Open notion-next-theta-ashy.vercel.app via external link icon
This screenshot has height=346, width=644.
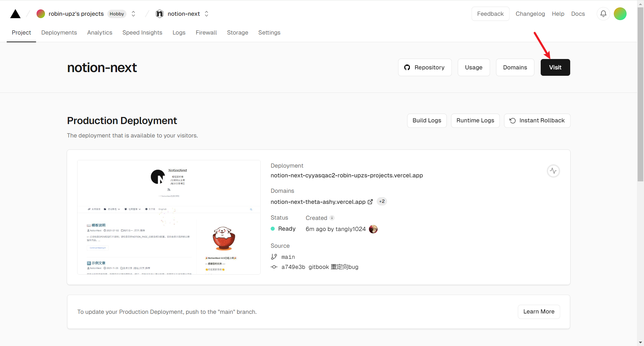point(370,201)
